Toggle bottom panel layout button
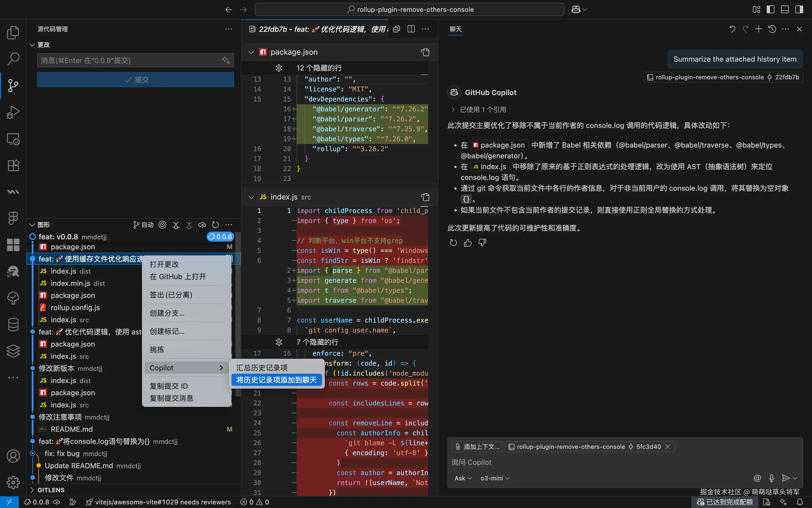The width and height of the screenshot is (812, 508). pyautogui.click(x=785, y=9)
